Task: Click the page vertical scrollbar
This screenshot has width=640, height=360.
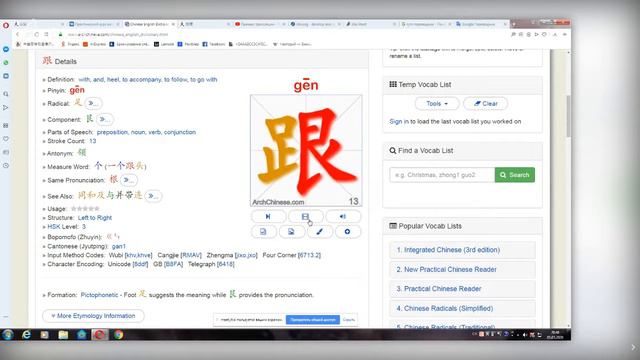Action: tap(568, 116)
